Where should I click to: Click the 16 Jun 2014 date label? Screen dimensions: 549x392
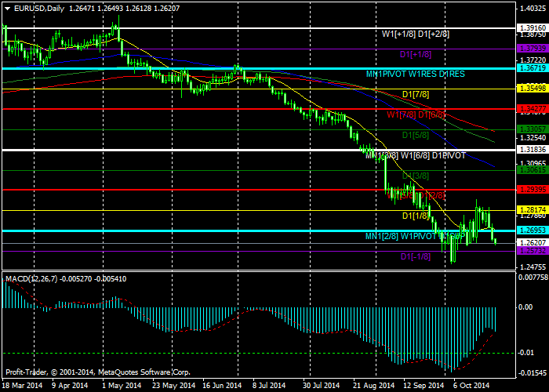[x=222, y=386]
